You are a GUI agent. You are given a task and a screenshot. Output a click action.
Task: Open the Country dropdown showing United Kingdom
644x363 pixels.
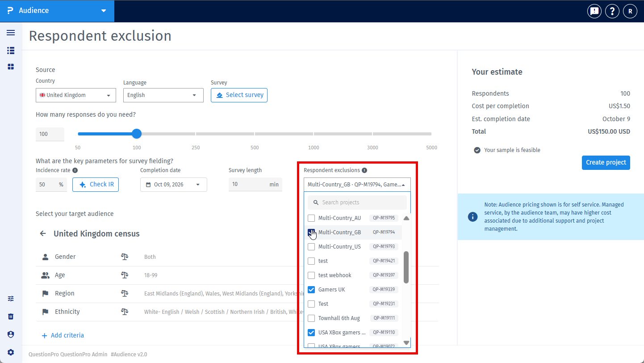[76, 95]
